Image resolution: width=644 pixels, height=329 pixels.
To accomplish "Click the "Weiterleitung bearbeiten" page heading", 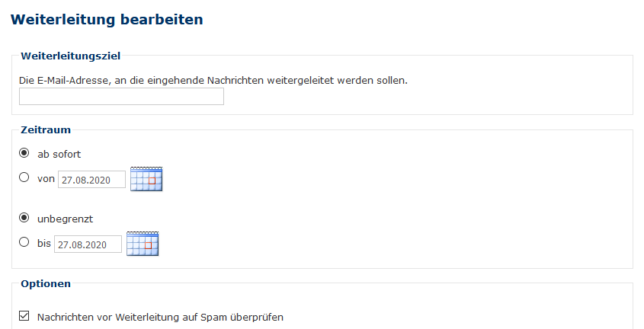I will (x=107, y=20).
